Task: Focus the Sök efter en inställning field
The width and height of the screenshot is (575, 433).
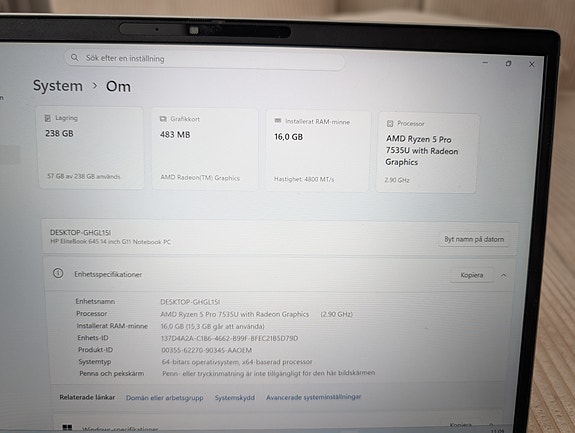Action: (x=205, y=59)
